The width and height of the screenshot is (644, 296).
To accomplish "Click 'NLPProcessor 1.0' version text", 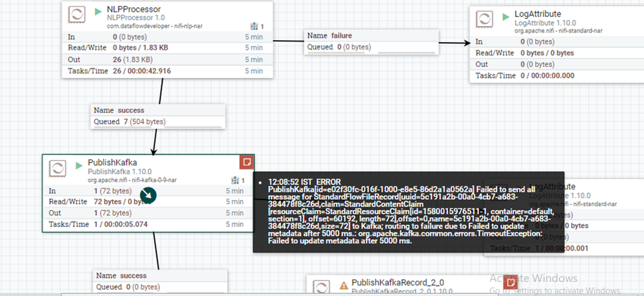I will (136, 17).
